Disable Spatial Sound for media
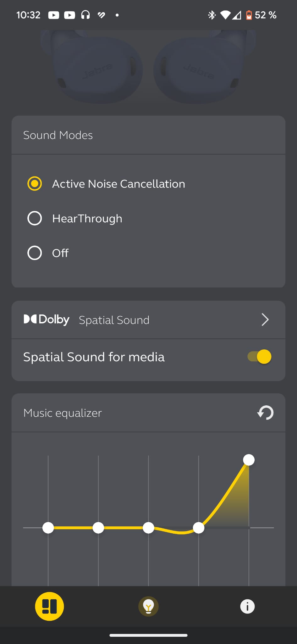This screenshot has height=644, width=297. (260, 357)
